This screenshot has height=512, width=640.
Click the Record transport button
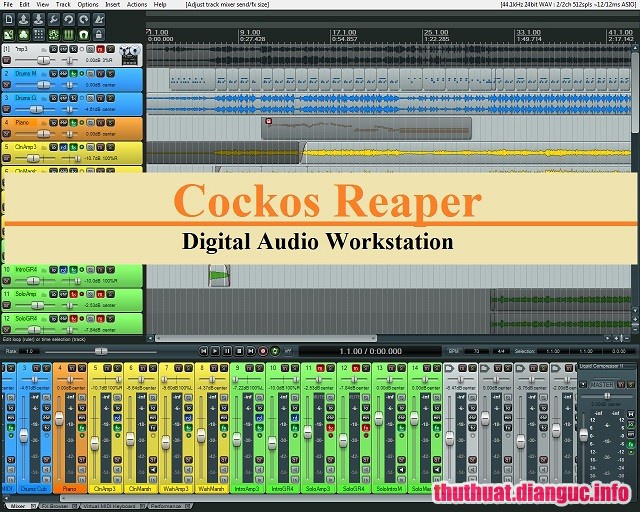(263, 351)
